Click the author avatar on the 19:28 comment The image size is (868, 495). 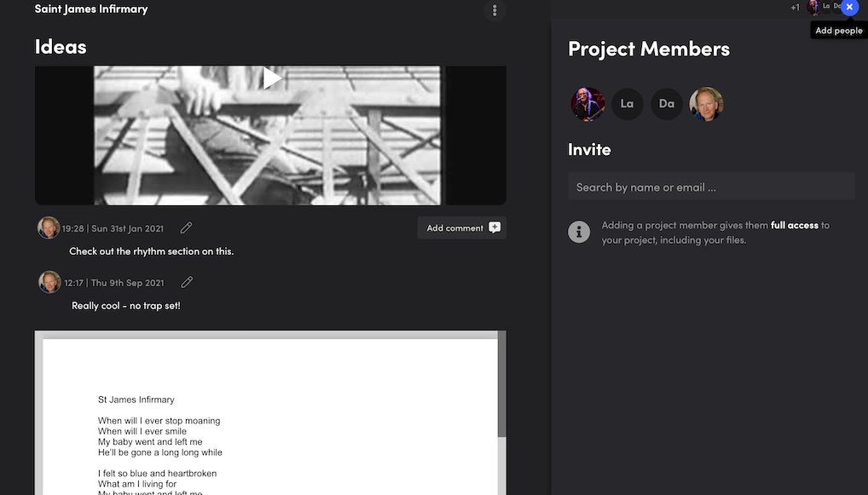click(x=49, y=227)
